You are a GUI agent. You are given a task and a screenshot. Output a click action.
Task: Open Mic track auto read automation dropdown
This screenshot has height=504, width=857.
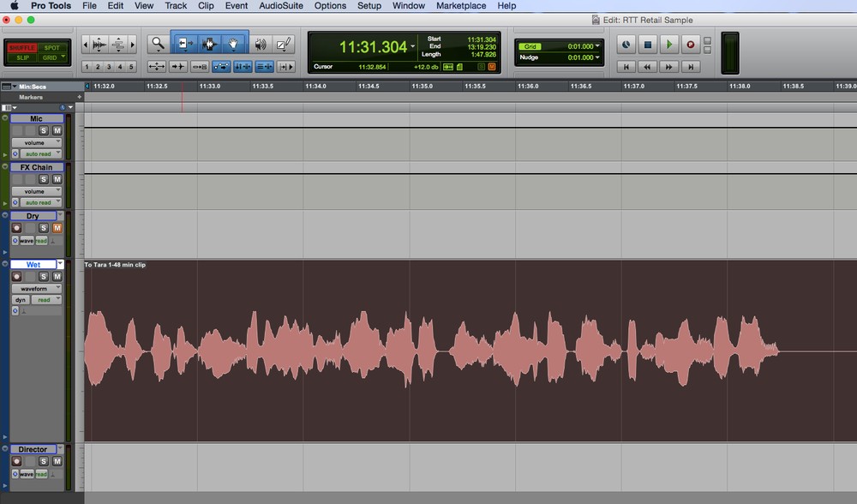42,154
